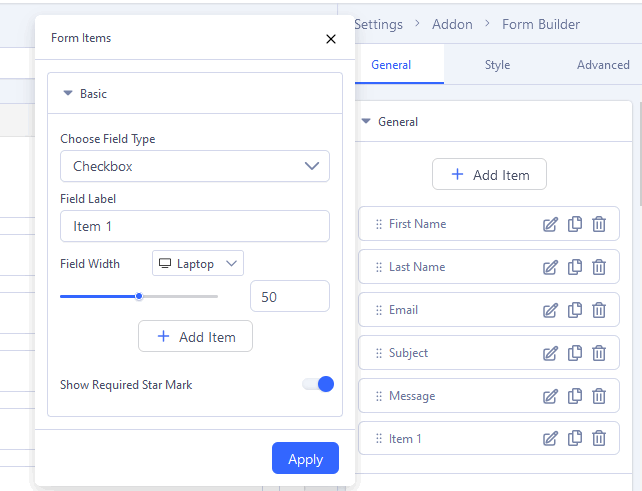This screenshot has width=642, height=491.
Task: Toggle Show Required Star Mark switch
Action: coord(318,384)
